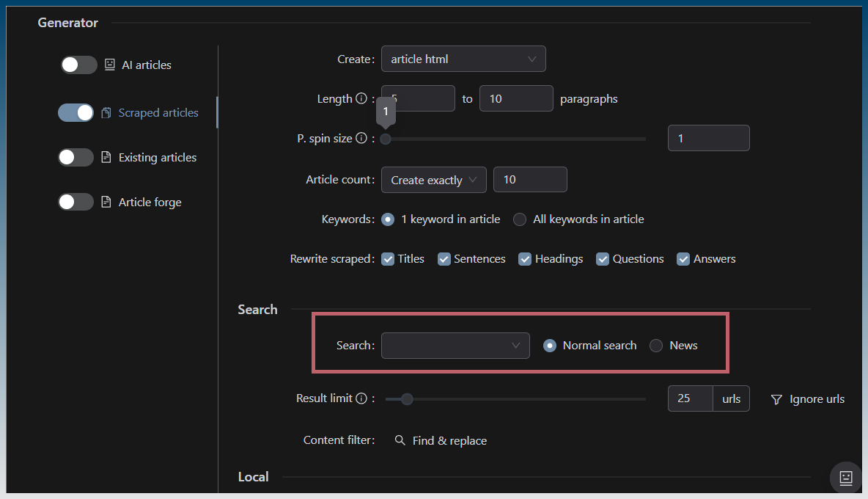Click the Result limit info icon
Screen dimensions: 868x499
coord(361,398)
